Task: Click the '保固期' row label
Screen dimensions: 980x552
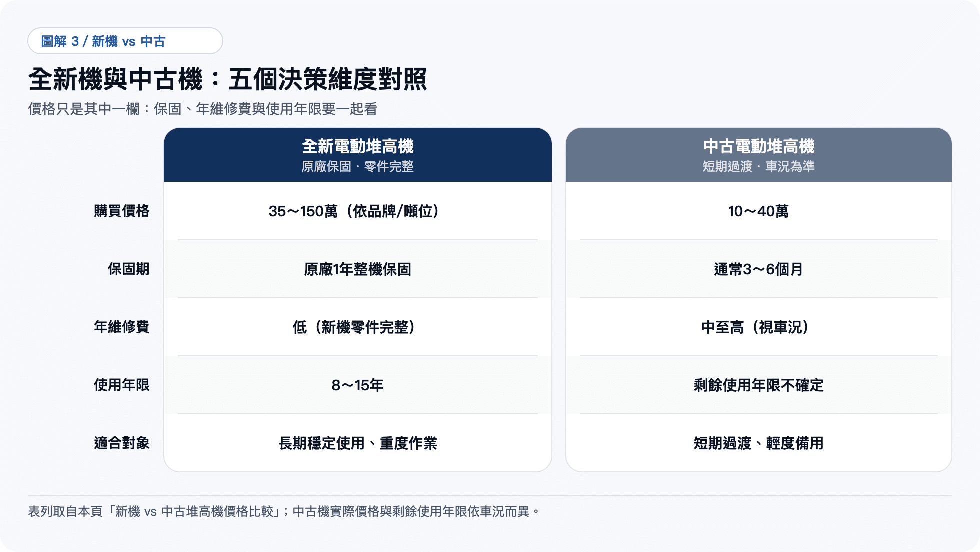Action: (129, 269)
